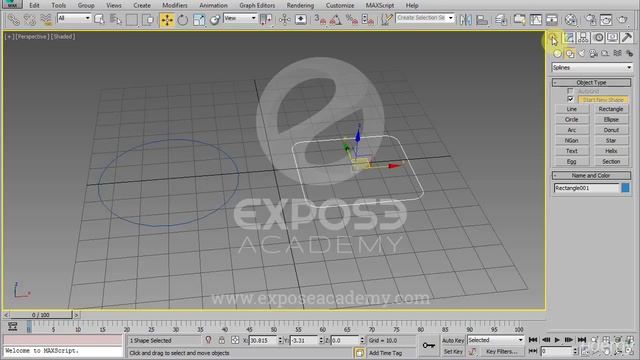Click the Use Pivot Point Center icon
The width and height of the screenshot is (640, 360).
coord(266,20)
